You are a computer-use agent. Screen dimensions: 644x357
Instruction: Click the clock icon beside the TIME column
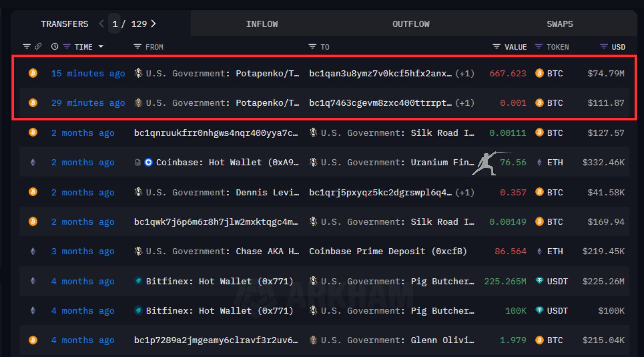point(55,47)
